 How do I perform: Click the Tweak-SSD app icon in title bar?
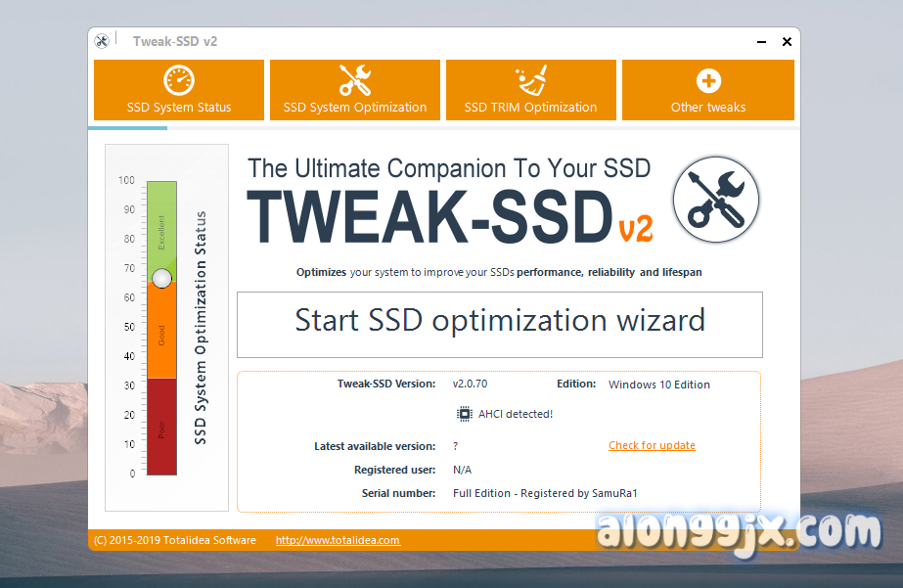[102, 41]
